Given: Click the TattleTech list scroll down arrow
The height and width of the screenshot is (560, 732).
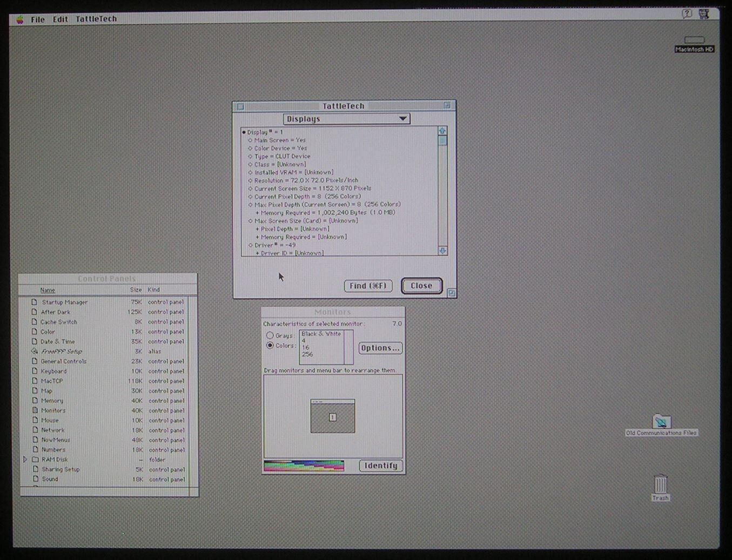Looking at the screenshot, I should (442, 251).
